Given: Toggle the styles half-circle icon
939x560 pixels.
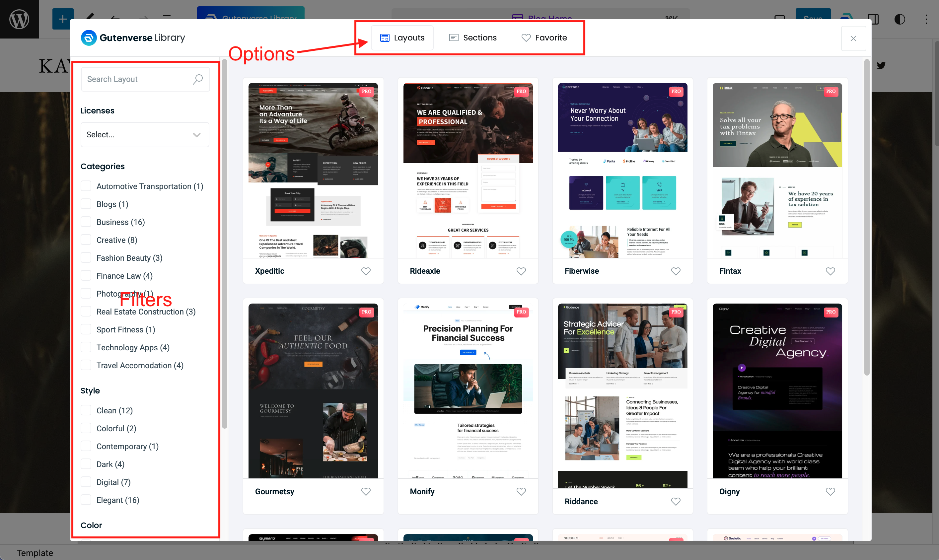Looking at the screenshot, I should pyautogui.click(x=900, y=19).
